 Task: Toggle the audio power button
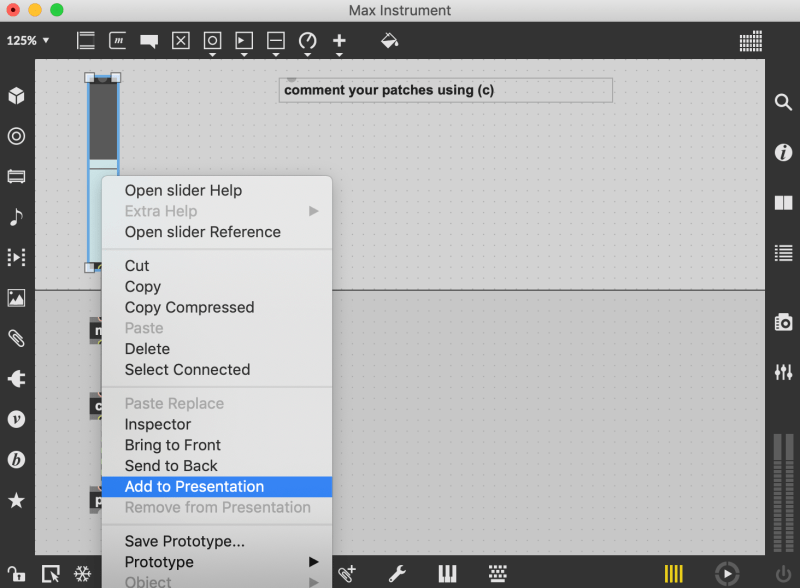click(783, 574)
